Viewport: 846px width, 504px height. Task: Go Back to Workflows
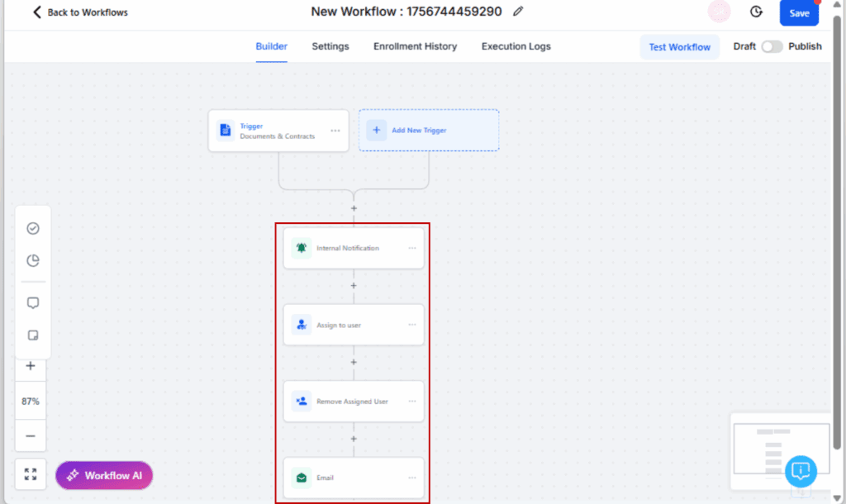click(88, 12)
